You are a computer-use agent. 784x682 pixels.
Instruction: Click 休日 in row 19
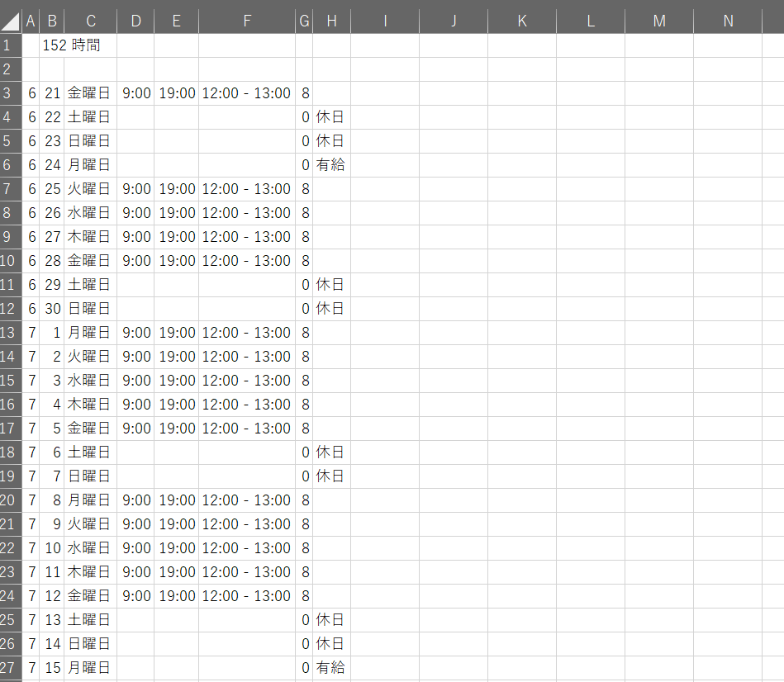coord(330,476)
